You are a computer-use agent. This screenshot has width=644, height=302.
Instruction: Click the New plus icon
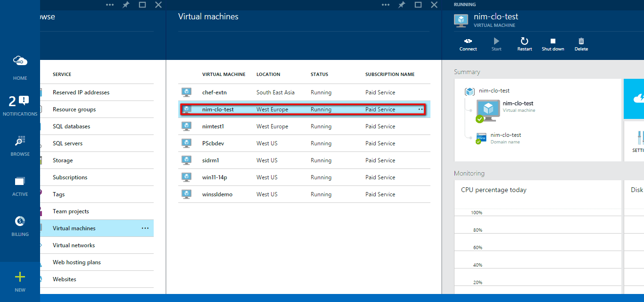coord(20,277)
